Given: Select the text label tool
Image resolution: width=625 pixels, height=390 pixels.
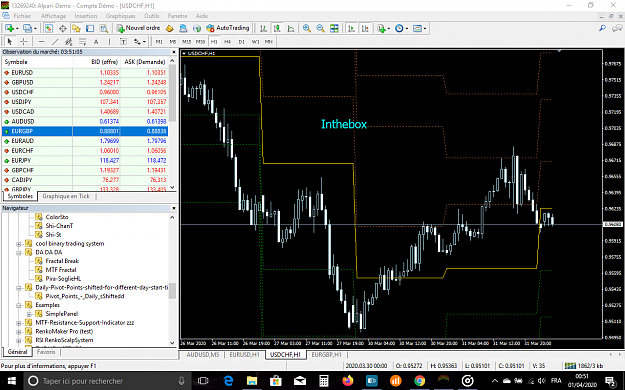Looking at the screenshot, I should (x=123, y=41).
